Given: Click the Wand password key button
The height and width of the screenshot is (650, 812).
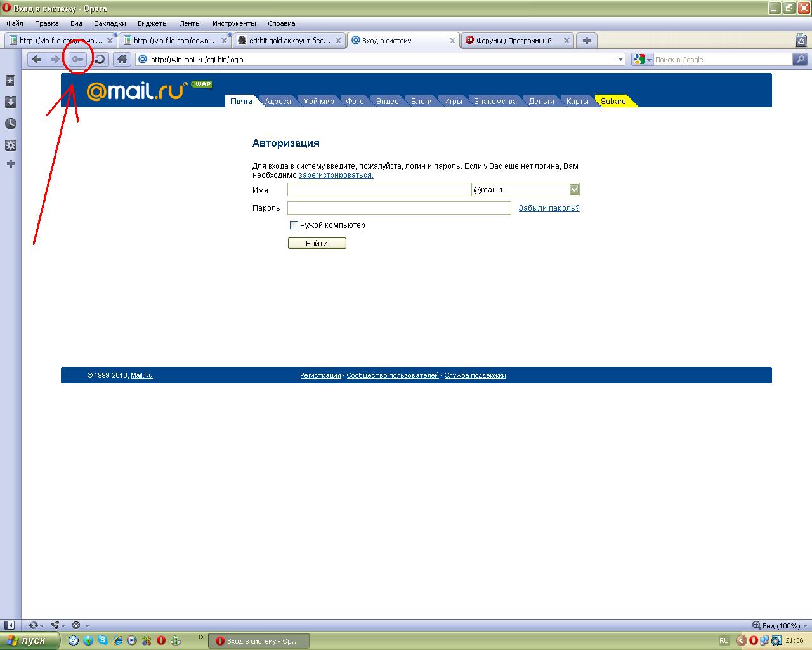Looking at the screenshot, I should (77, 59).
